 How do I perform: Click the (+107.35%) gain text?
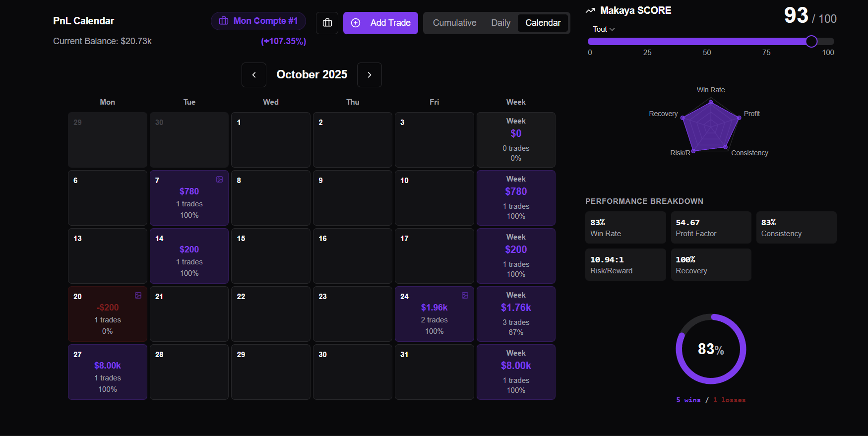click(x=283, y=41)
